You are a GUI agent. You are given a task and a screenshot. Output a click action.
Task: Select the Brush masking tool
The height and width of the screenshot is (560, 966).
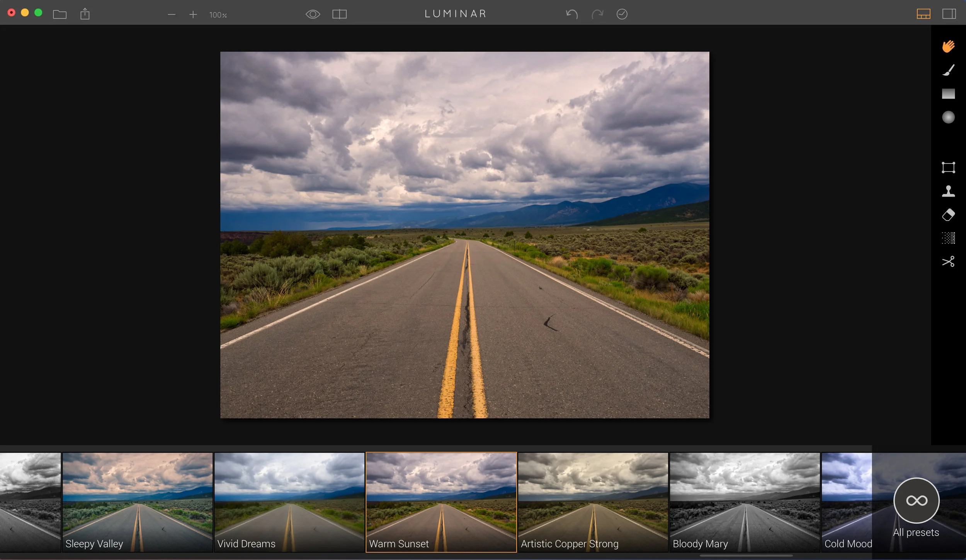pyautogui.click(x=948, y=70)
